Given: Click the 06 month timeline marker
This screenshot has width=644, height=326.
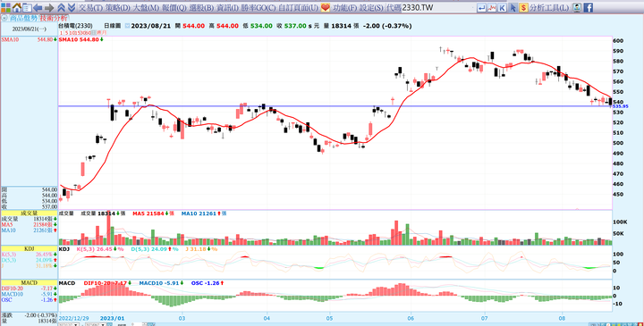Looking at the screenshot, I should click(411, 318).
